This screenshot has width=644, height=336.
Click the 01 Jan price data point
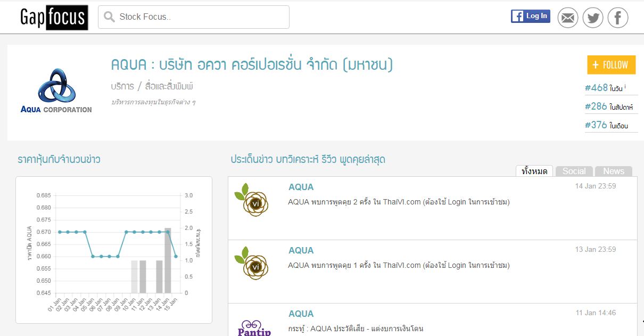click(60, 232)
